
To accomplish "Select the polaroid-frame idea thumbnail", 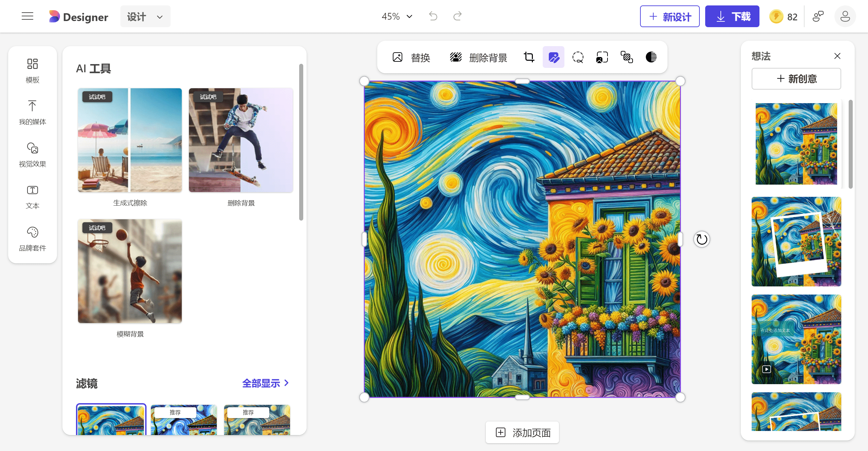I will [x=796, y=242].
